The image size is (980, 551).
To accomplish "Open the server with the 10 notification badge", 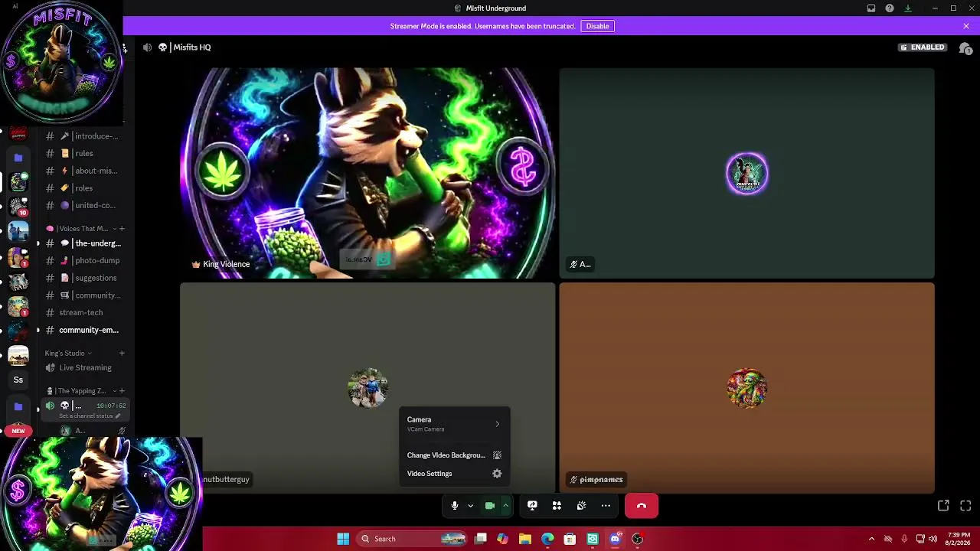I will coord(18,207).
